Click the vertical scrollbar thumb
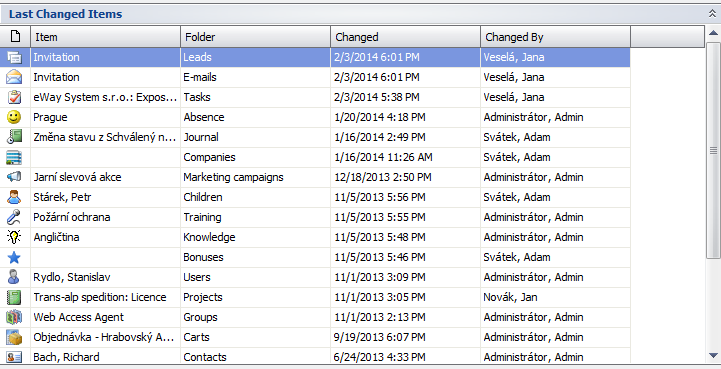This screenshot has height=369, width=721. pos(713,150)
